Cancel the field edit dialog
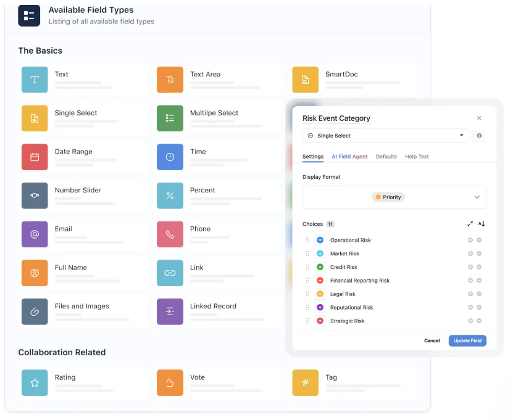Screen dimensions: 513x420 click(x=432, y=340)
